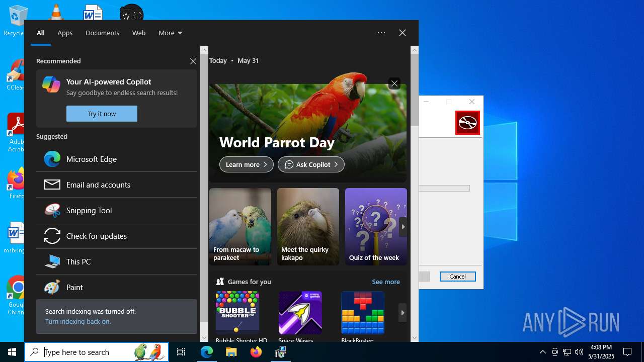This screenshot has height=362, width=644.
Task: Click Learn more on World Parrot Day
Action: click(x=247, y=164)
